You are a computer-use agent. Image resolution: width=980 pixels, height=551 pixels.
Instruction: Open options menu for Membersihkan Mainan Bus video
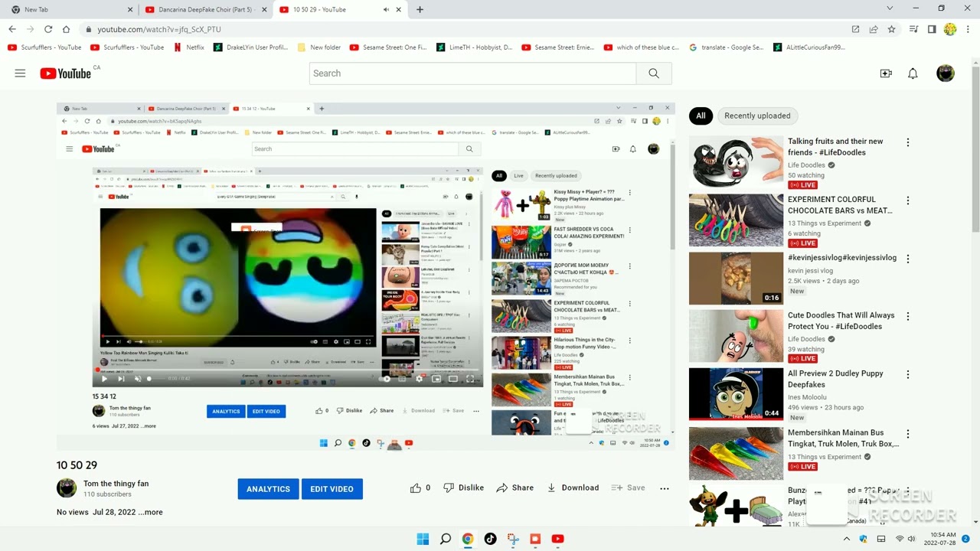908,433
